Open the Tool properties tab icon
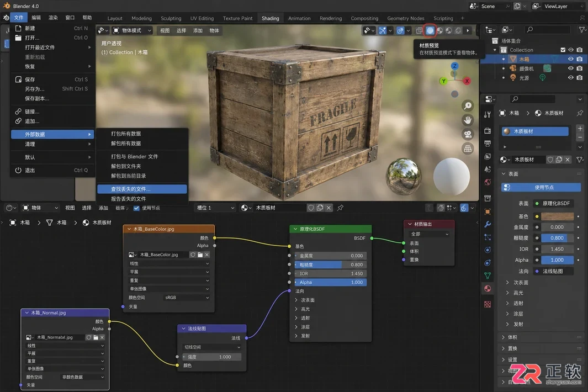The width and height of the screenshot is (588, 392). tap(488, 114)
